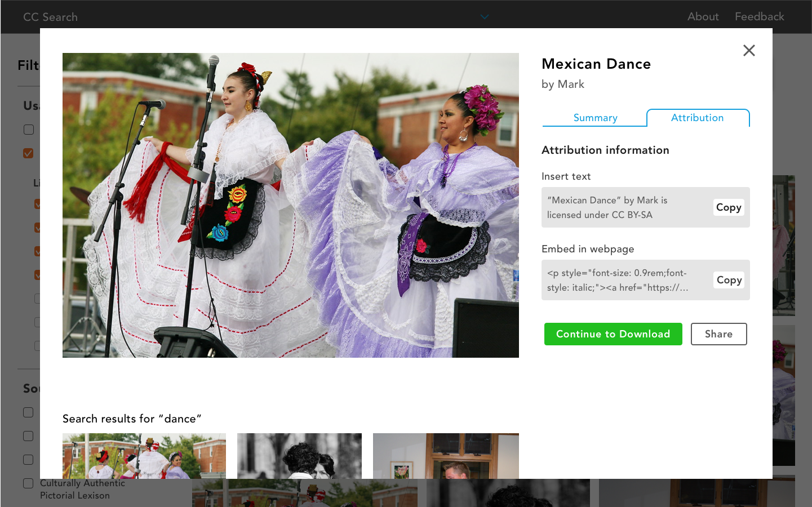Check the Culturally Authentic Pictorial Lexison filter
The image size is (812, 507).
[28, 483]
